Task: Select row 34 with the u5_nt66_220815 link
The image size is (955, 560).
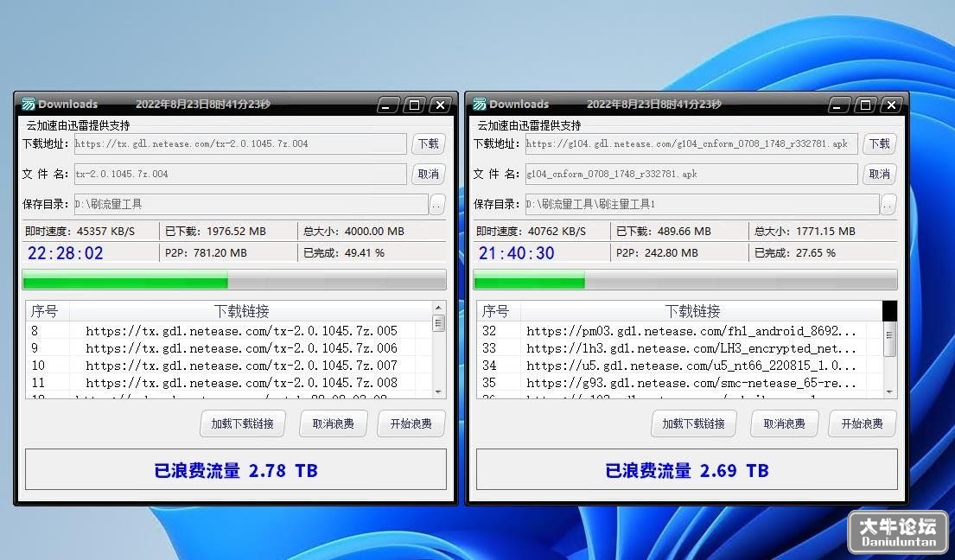Action: (x=679, y=366)
